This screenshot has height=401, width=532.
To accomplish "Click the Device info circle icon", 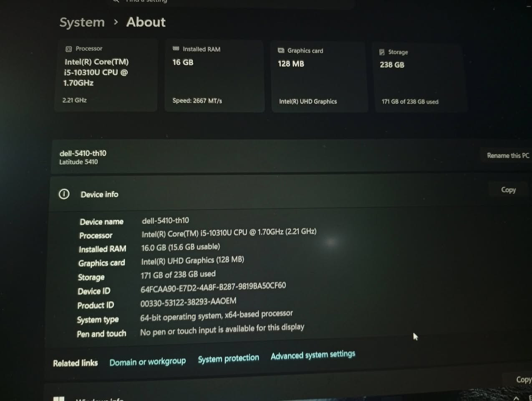I will 64,194.
